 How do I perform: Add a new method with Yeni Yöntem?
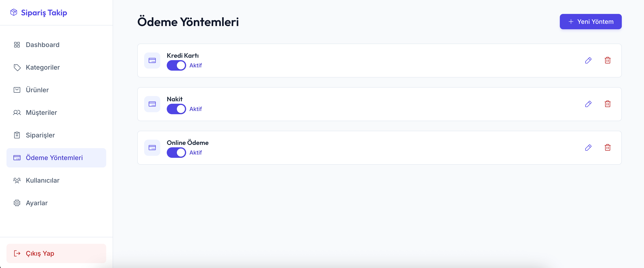coord(591,22)
